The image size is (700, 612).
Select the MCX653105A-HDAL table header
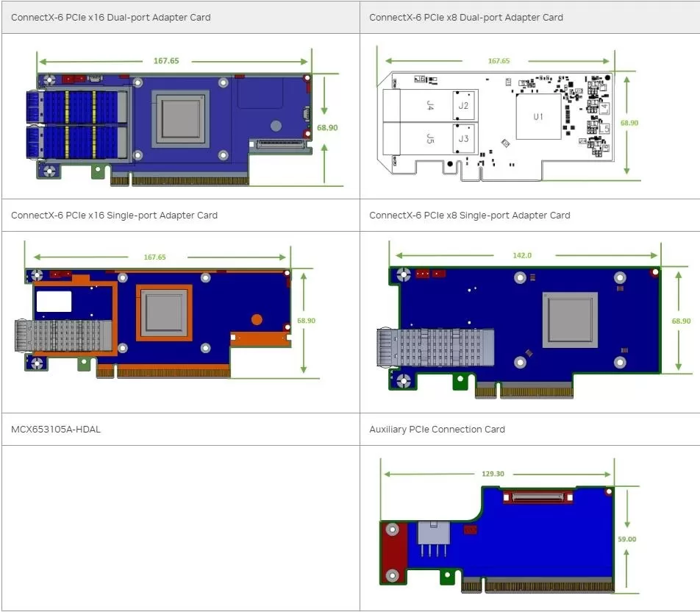click(x=56, y=430)
